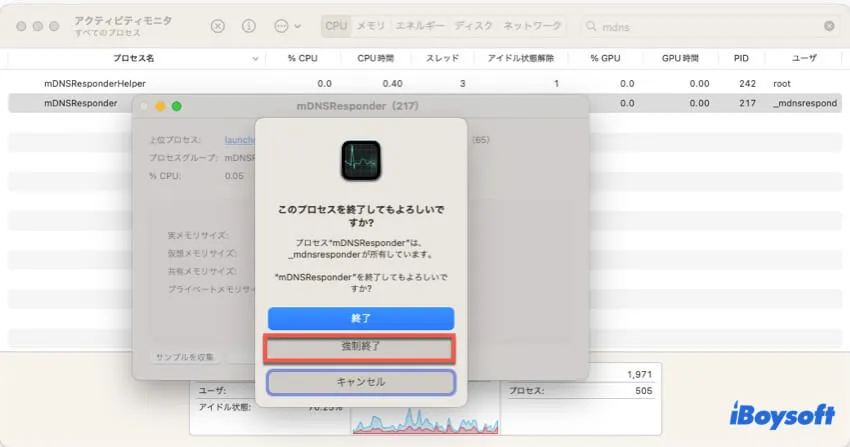Select the ディスク tab
Viewport: 850px width, 447px height.
pos(473,26)
